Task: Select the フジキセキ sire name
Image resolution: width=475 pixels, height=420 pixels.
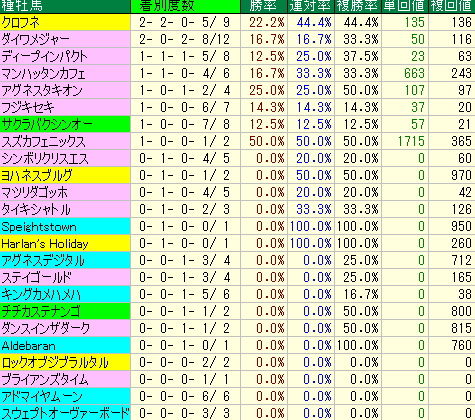Action: [28, 107]
